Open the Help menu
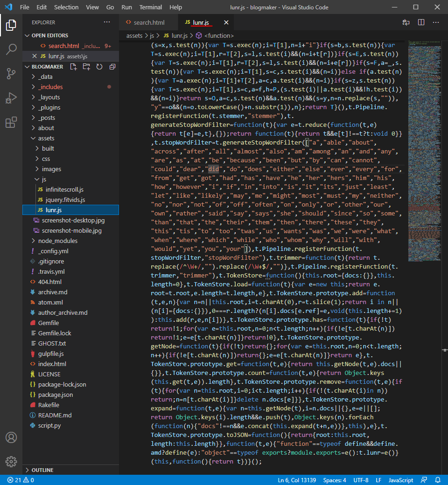 point(175,7)
